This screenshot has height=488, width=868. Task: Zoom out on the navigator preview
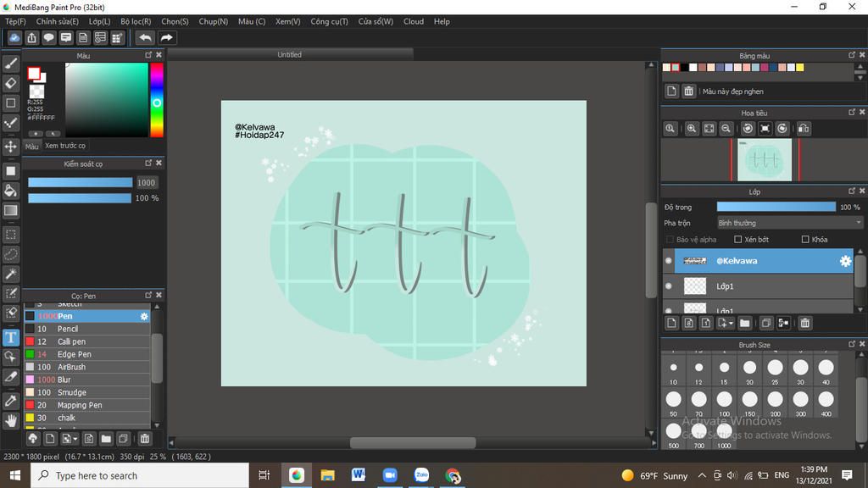tap(726, 129)
